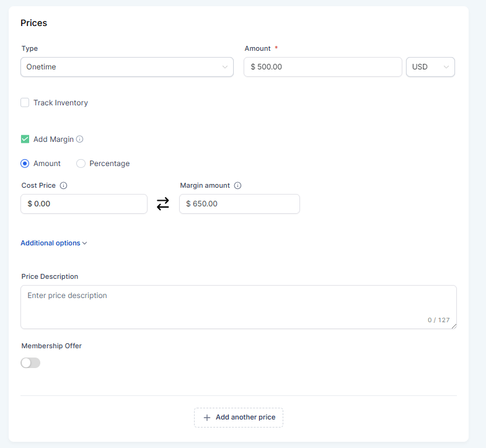486x448 pixels.
Task: Click the Cost Price input field
Action: [84, 204]
